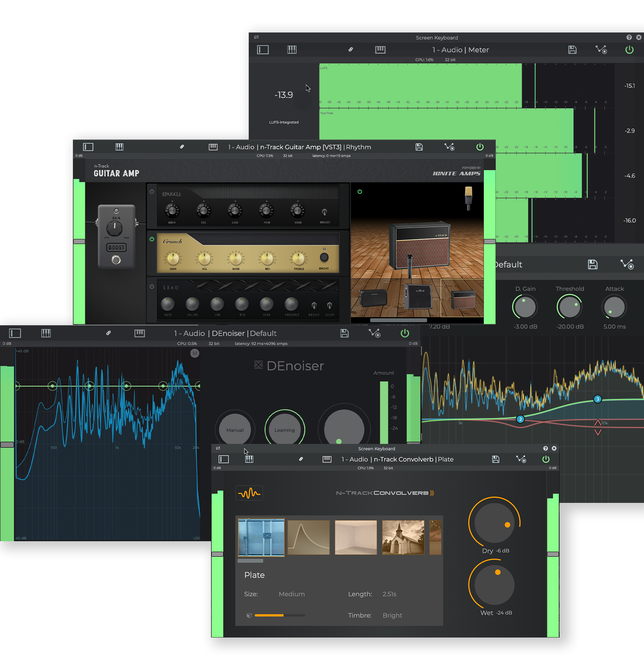
Task: Enable the Lead amp channel power
Action: (x=152, y=286)
